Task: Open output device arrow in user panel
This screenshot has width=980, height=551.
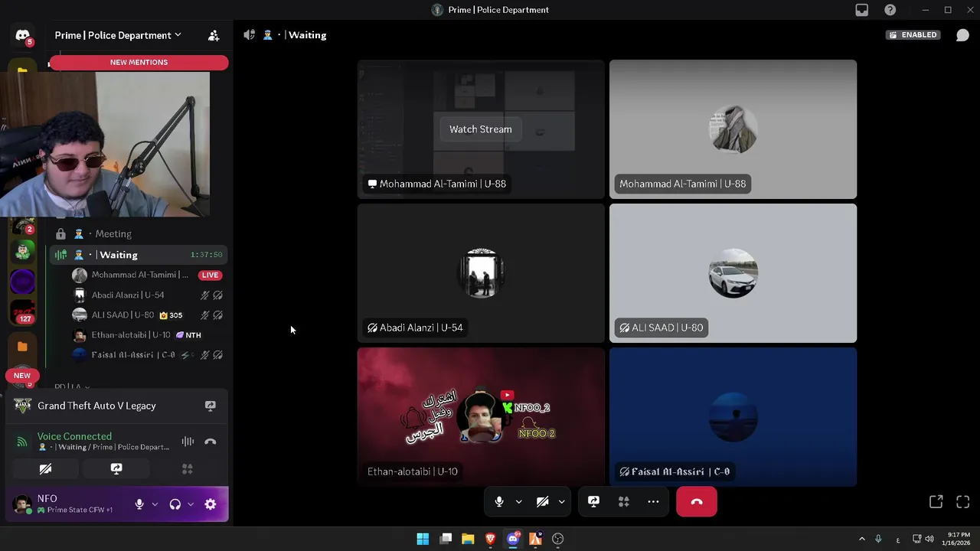Action: (191, 504)
